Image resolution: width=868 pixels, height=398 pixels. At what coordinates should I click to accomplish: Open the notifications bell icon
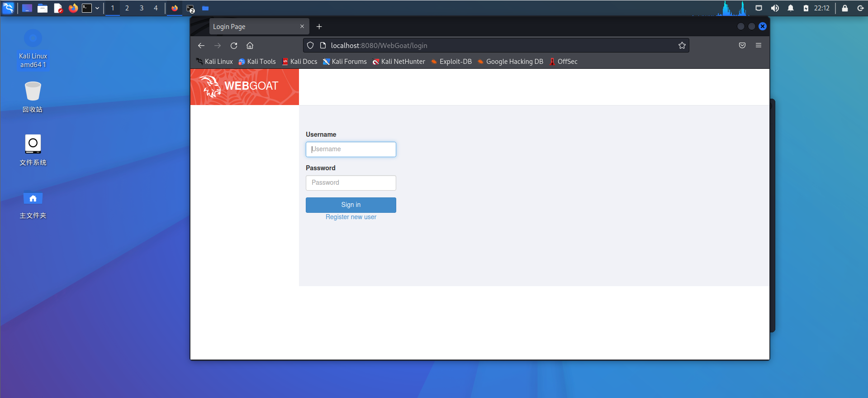point(791,8)
